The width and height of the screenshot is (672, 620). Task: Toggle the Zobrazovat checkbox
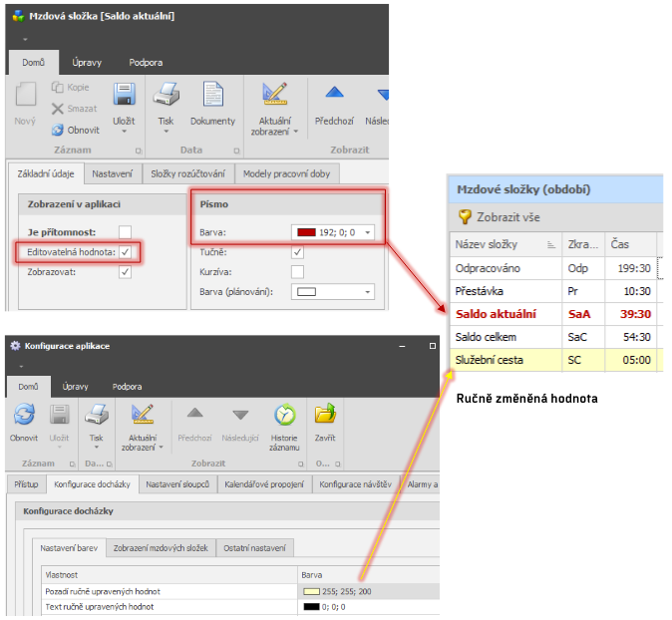126,272
